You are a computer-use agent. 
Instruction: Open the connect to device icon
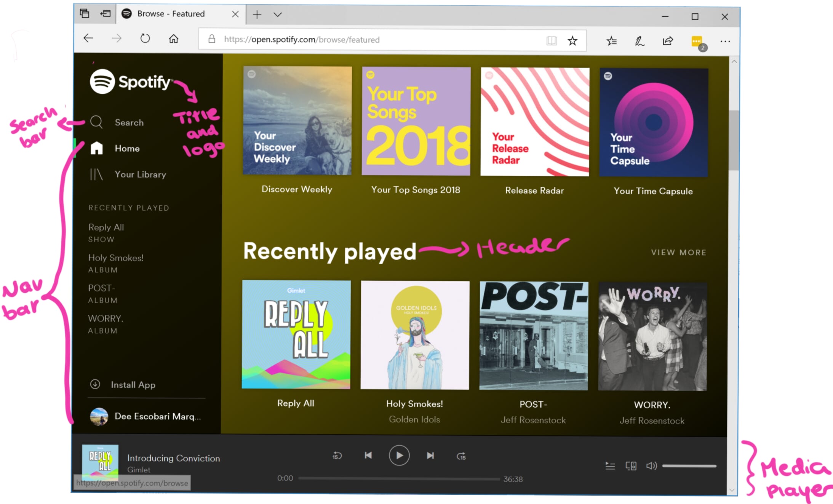pyautogui.click(x=631, y=466)
